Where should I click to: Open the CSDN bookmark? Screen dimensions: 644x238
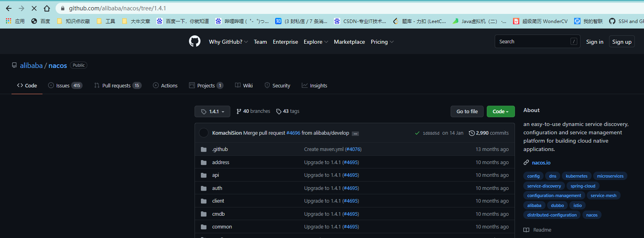360,21
